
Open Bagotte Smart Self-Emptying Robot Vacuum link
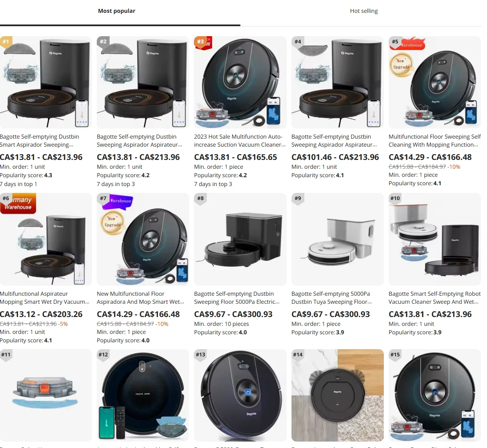tap(434, 298)
